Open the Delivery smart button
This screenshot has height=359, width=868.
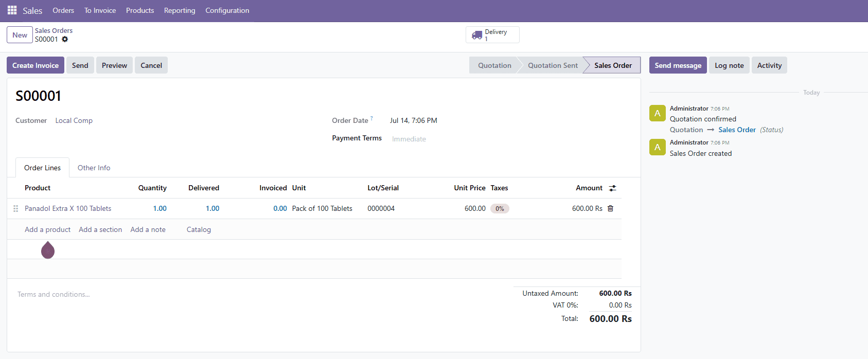tap(492, 35)
